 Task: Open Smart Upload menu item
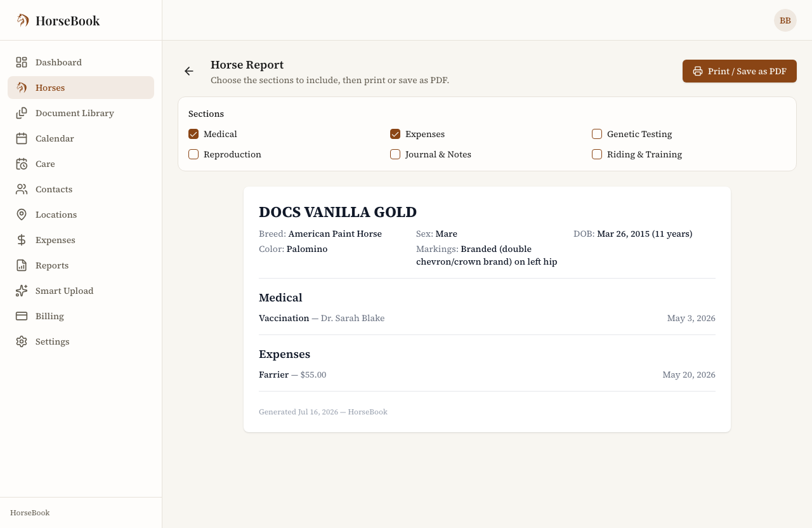coord(81,291)
